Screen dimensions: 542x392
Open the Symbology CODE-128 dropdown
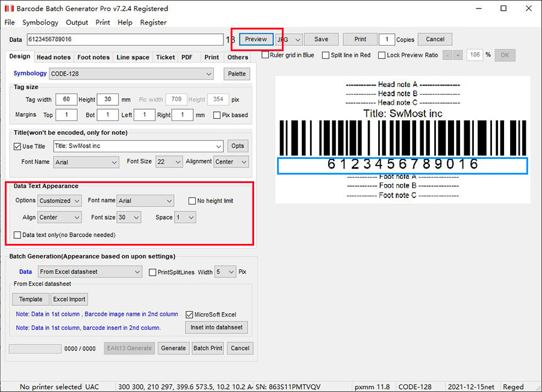(131, 74)
